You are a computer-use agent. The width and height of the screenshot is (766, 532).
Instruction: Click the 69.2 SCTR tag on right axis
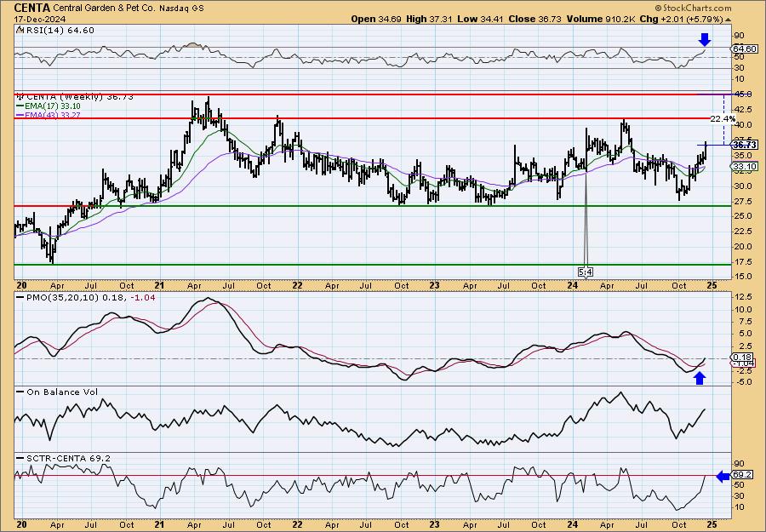click(x=744, y=475)
